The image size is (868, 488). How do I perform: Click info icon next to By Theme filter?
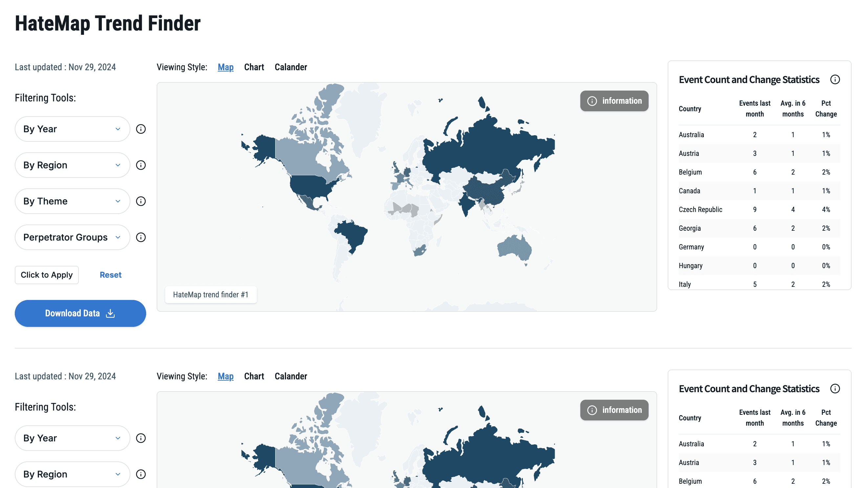click(141, 201)
